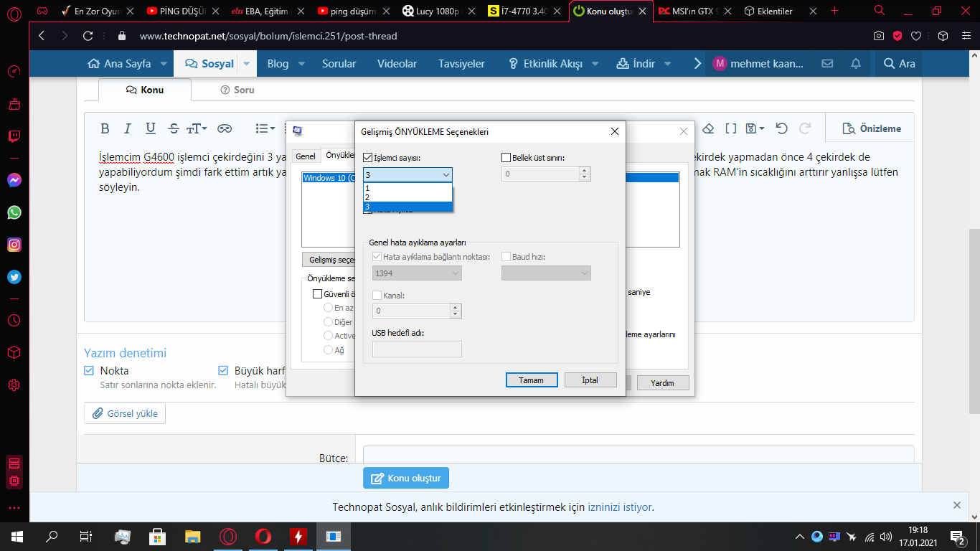This screenshot has height=551, width=980.
Task: Open the inbox envelope icon in navbar
Action: click(x=827, y=63)
